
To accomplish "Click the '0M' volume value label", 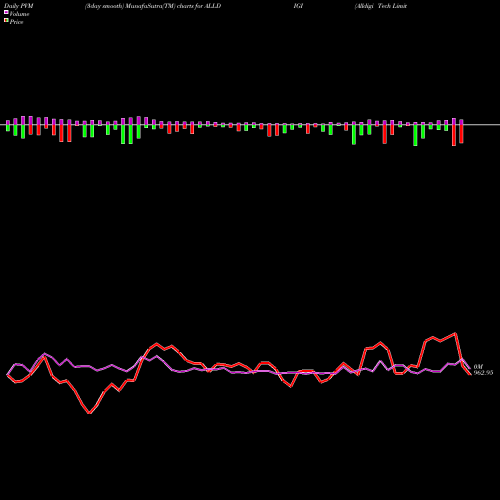I will [x=478, y=367].
